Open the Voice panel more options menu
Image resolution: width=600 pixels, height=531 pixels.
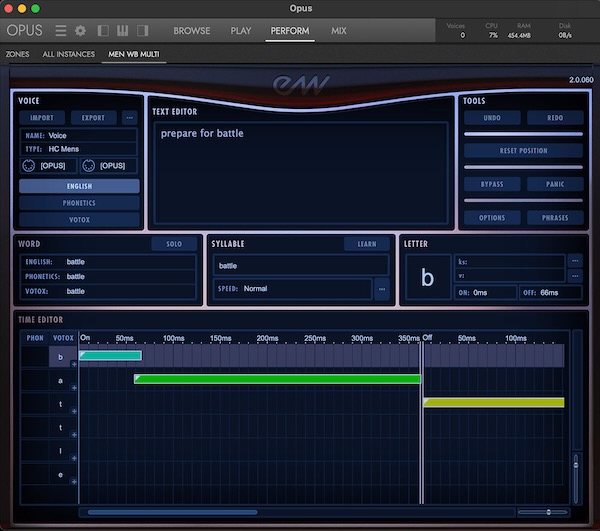coord(130,118)
